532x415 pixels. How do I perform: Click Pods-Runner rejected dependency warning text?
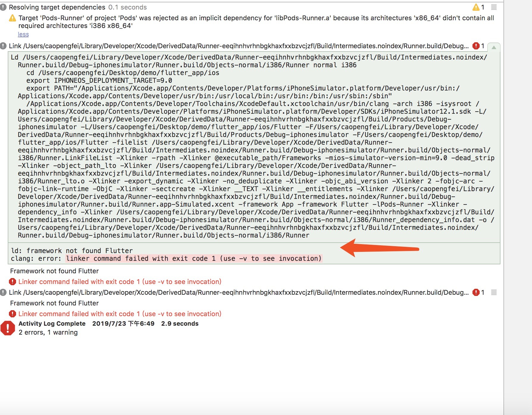(x=256, y=22)
